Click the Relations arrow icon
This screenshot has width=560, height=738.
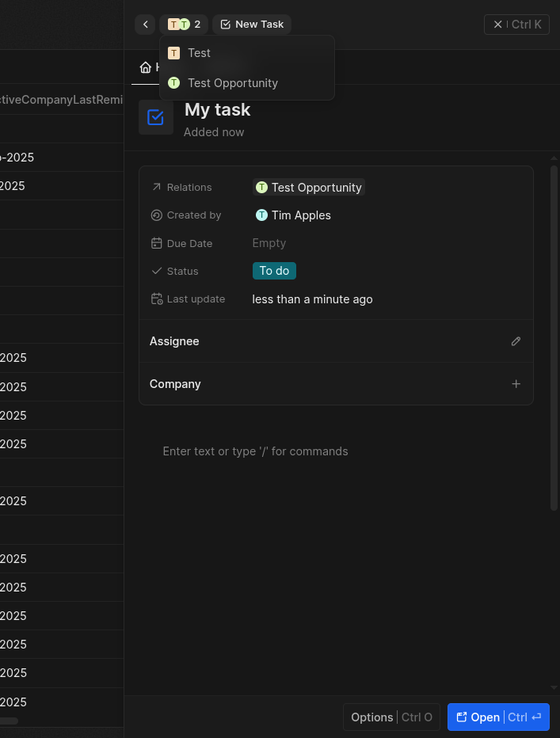(156, 188)
